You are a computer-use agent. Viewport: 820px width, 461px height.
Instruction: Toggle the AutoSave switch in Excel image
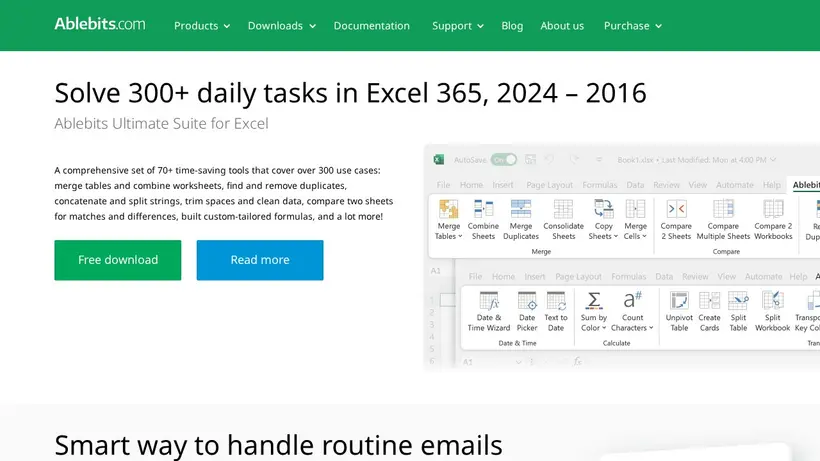pos(504,159)
